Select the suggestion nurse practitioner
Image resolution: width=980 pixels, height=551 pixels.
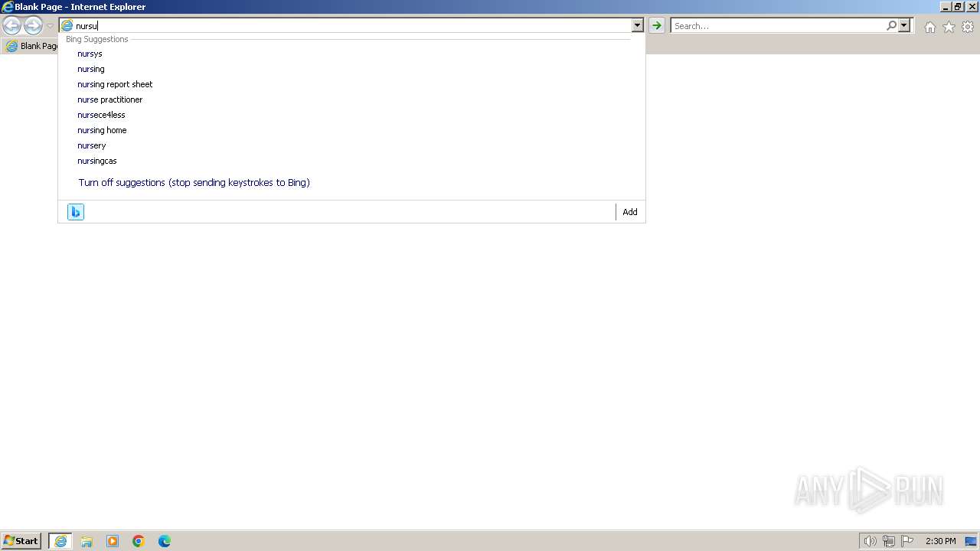109,99
